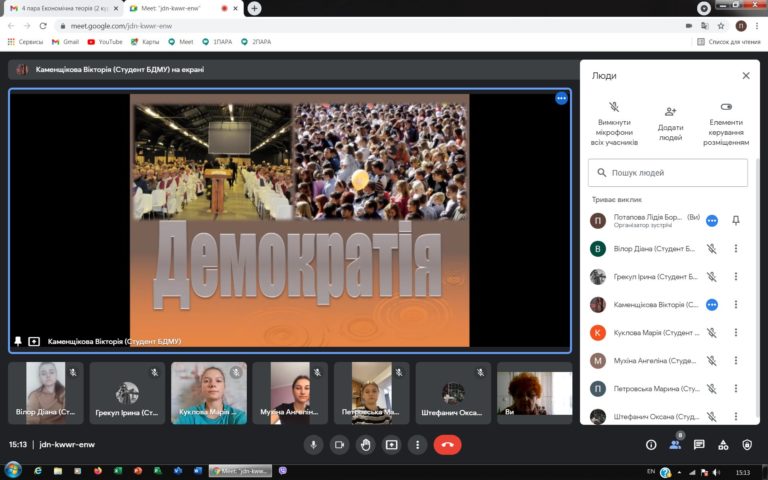Close the Люди side panel
This screenshot has width=768, height=480.
point(746,75)
